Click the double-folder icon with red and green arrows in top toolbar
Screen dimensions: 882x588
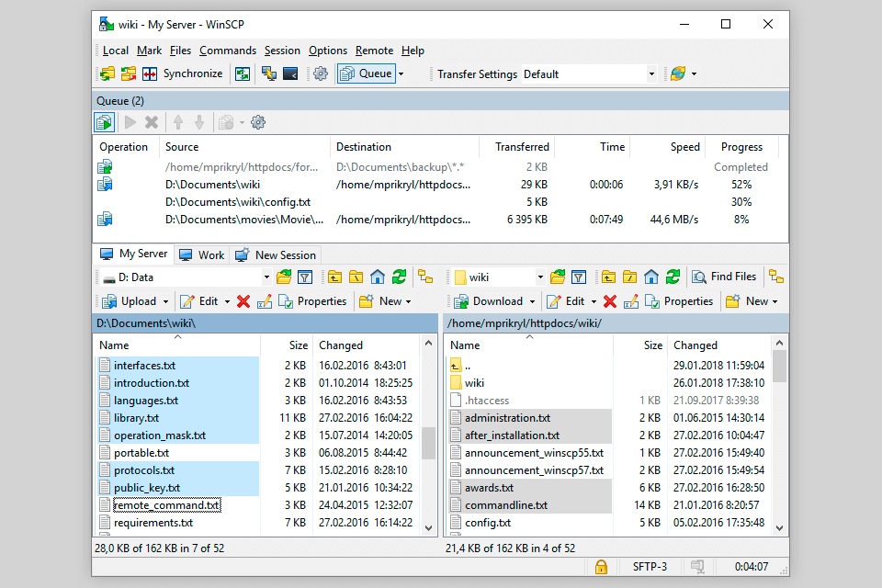(x=129, y=73)
